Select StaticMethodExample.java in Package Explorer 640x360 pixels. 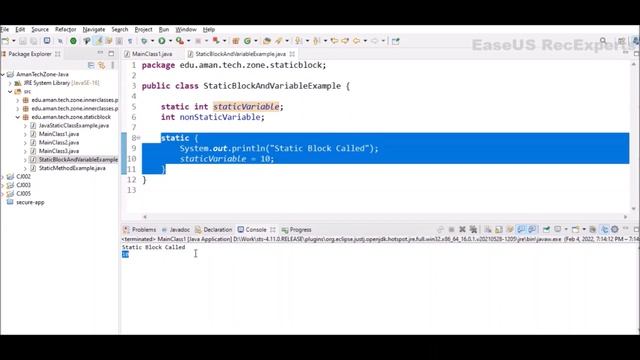[72, 168]
